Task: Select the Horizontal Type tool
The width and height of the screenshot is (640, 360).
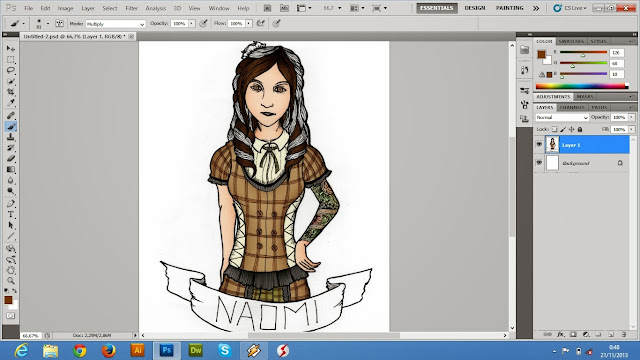Action: [x=11, y=214]
